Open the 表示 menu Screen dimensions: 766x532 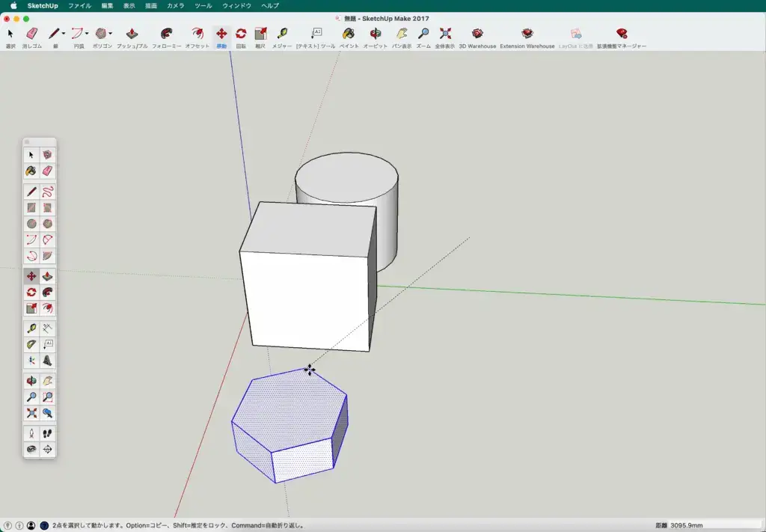(x=129, y=6)
